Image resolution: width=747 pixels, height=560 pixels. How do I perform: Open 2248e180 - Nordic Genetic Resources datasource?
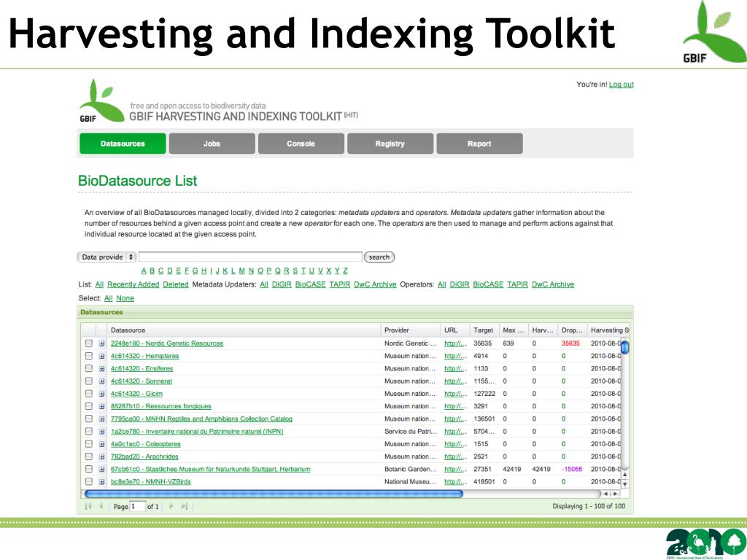coord(167,343)
